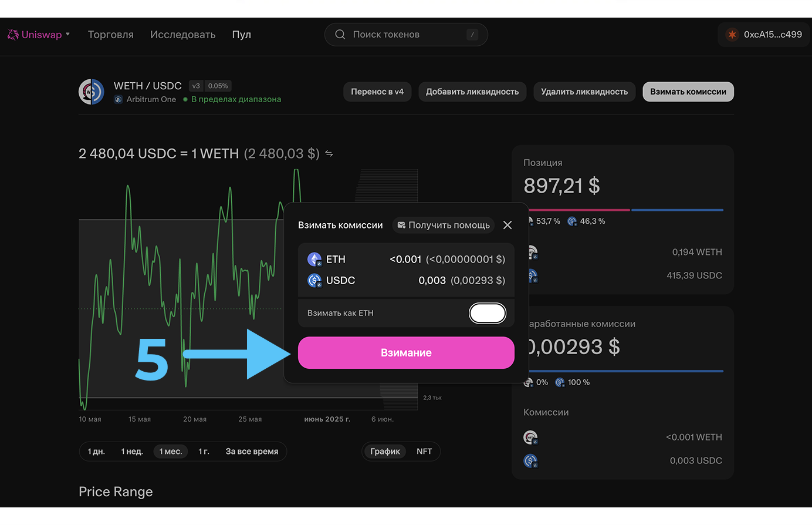Click the ETH token icon in dialog
This screenshot has height=525, width=812.
314,260
